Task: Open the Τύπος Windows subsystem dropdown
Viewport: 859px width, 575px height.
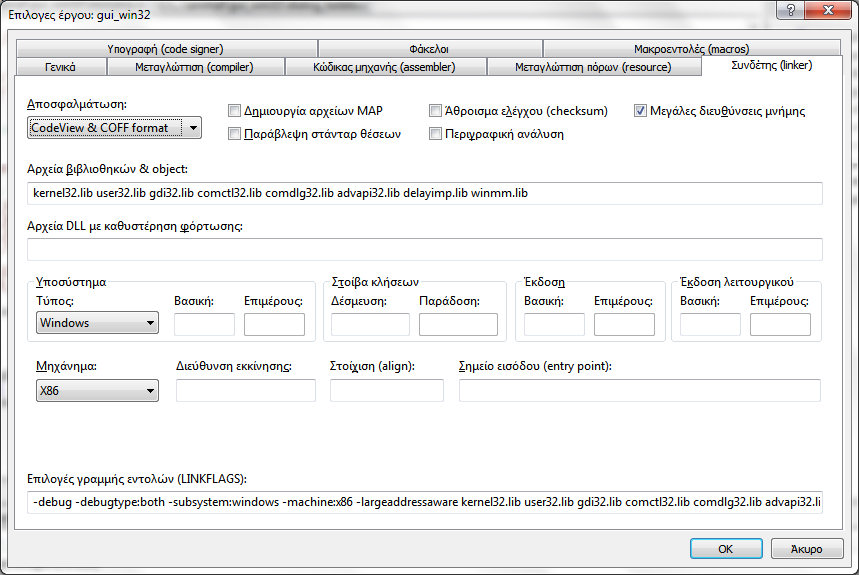Action: [98, 323]
